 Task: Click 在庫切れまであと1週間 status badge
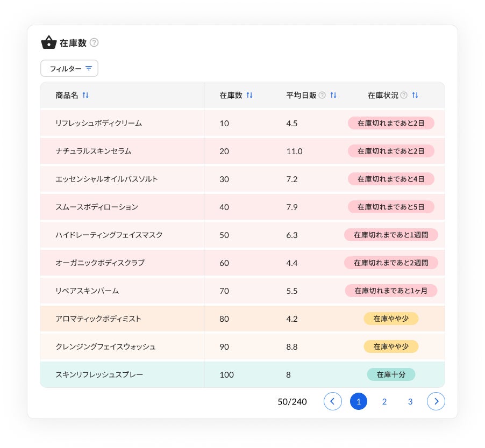[x=391, y=235]
